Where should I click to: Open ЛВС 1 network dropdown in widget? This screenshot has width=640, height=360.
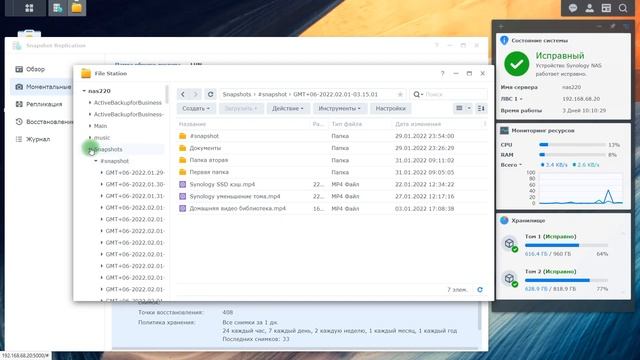[x=512, y=99]
